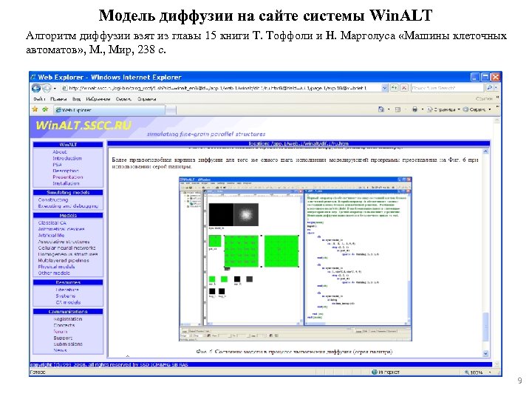Open the Правка menu
This screenshot has height=399, width=532.
coord(58,99)
